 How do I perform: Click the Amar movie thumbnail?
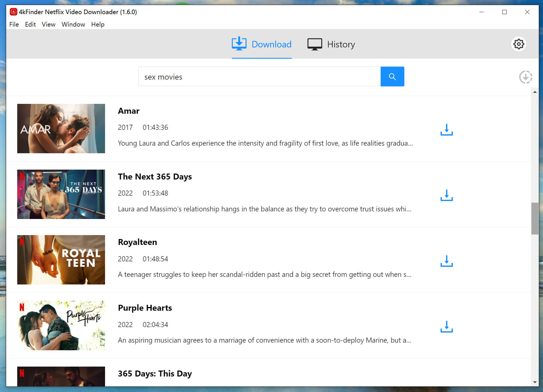pos(60,128)
